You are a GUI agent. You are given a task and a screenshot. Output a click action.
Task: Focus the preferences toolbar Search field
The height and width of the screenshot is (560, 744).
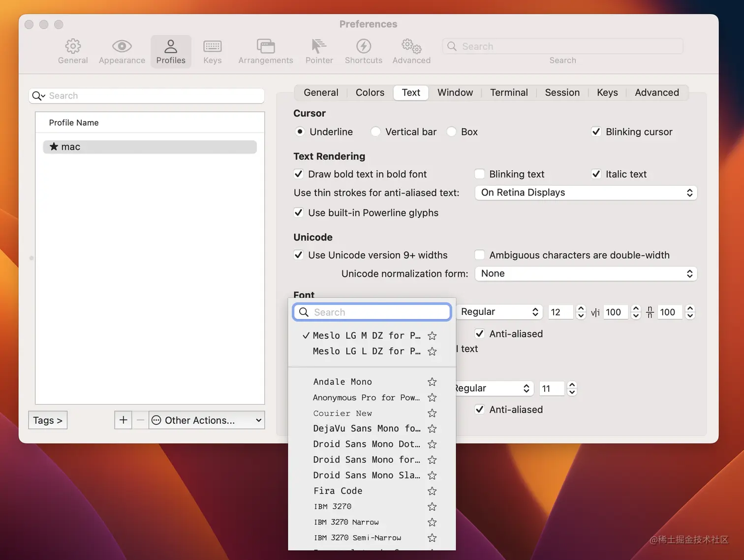coord(562,46)
